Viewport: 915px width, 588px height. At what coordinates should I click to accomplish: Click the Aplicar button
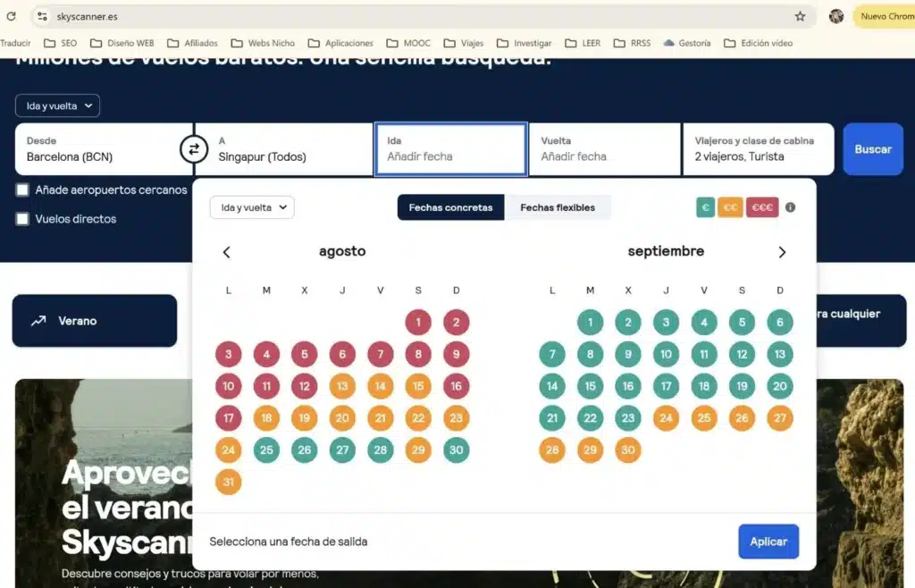point(768,542)
